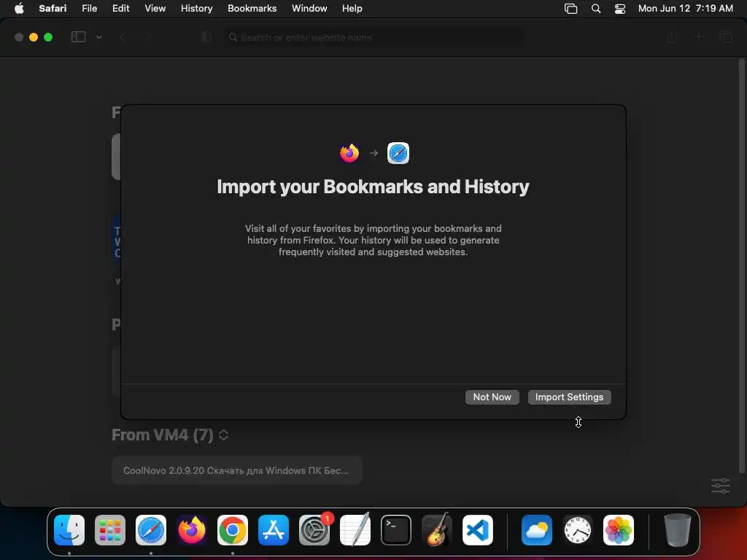The width and height of the screenshot is (747, 560).
Task: Open the Safari menu
Action: (x=53, y=9)
